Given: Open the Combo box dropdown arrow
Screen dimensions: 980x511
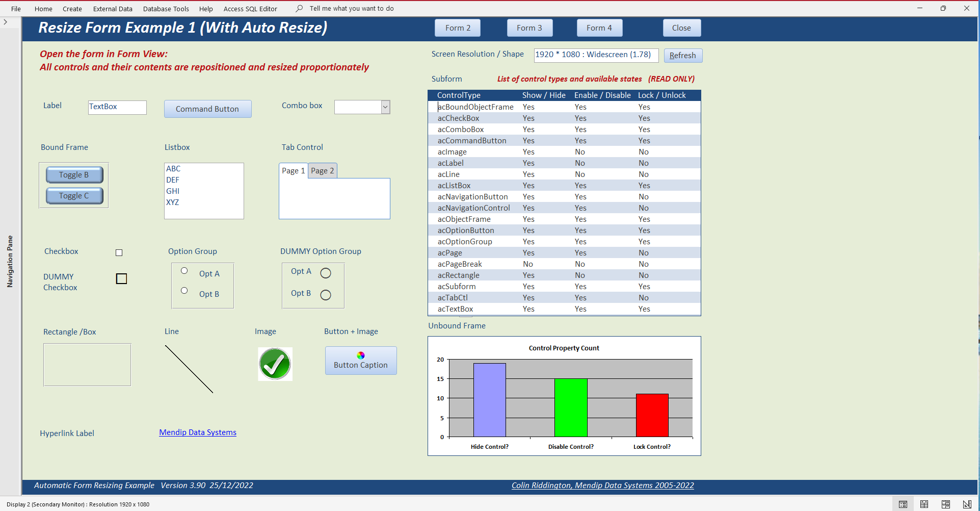Looking at the screenshot, I should click(386, 107).
